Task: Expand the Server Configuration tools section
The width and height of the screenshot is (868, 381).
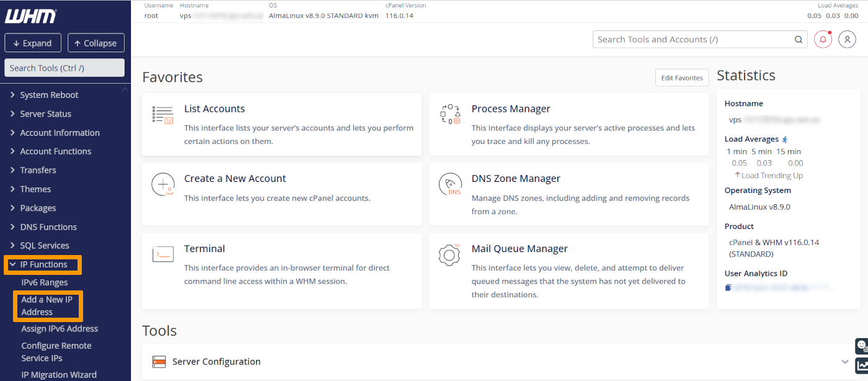Action: [844, 362]
